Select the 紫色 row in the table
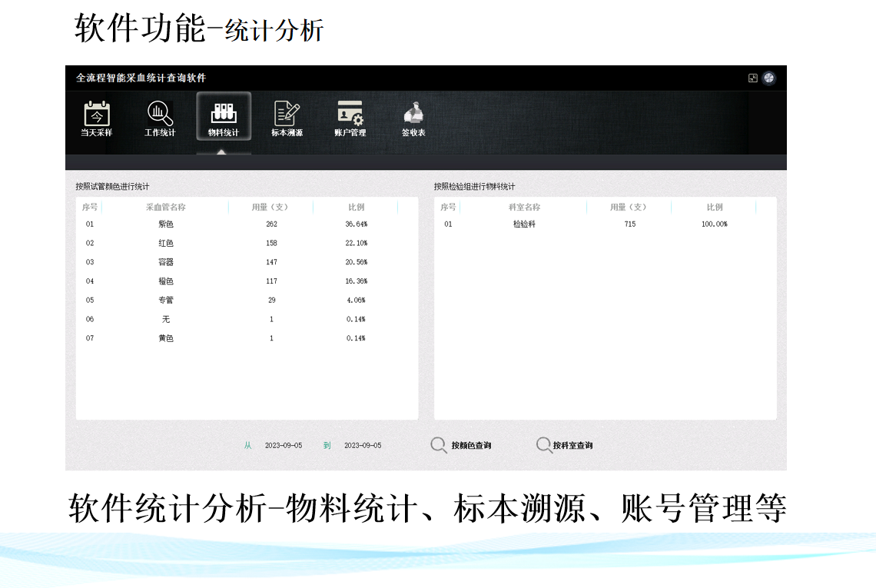 pos(166,224)
